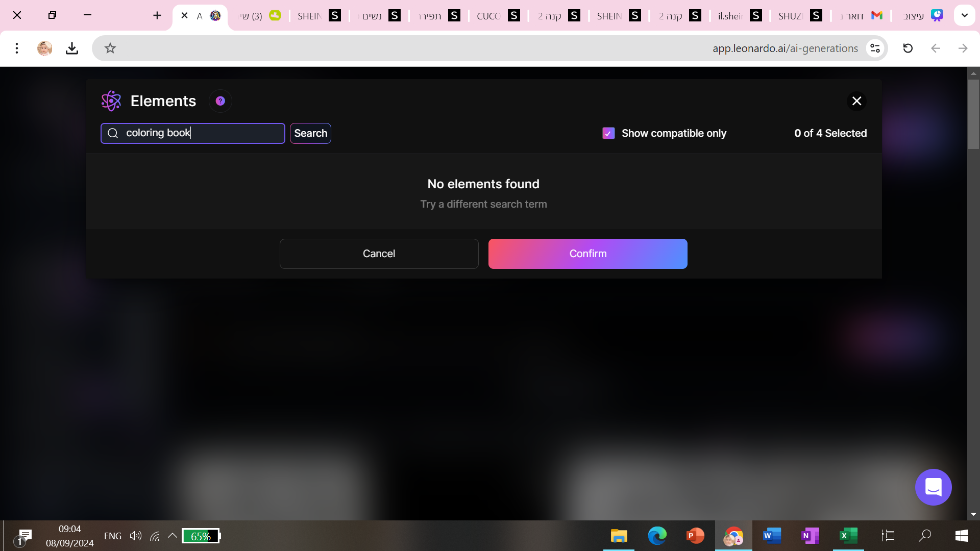Expand hidden system tray icons chevron
The height and width of the screenshot is (551, 980).
(x=173, y=536)
